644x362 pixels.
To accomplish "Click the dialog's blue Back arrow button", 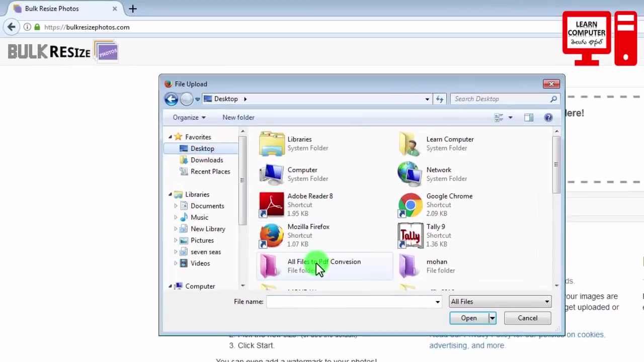I will coord(171,99).
